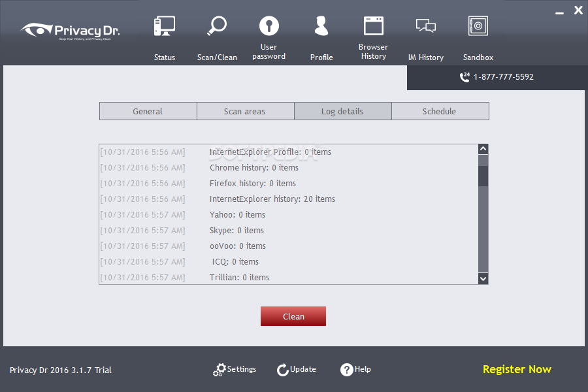Click the Scan/Clean magnifier icon

click(x=217, y=25)
